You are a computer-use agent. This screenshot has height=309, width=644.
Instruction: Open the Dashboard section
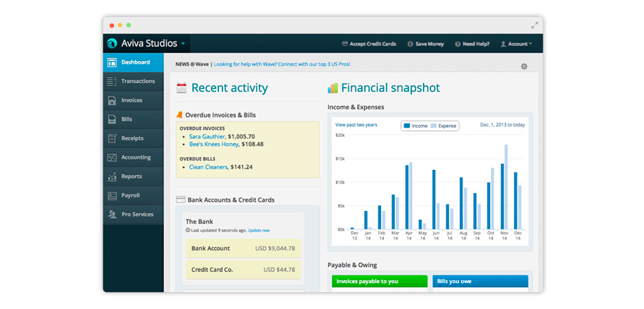click(x=133, y=62)
